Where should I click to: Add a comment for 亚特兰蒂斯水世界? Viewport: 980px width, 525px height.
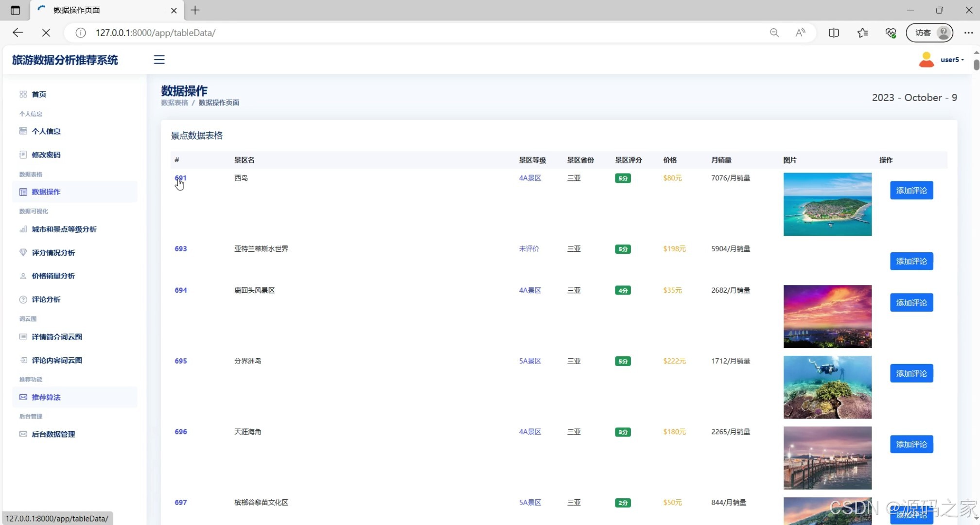[911, 261]
